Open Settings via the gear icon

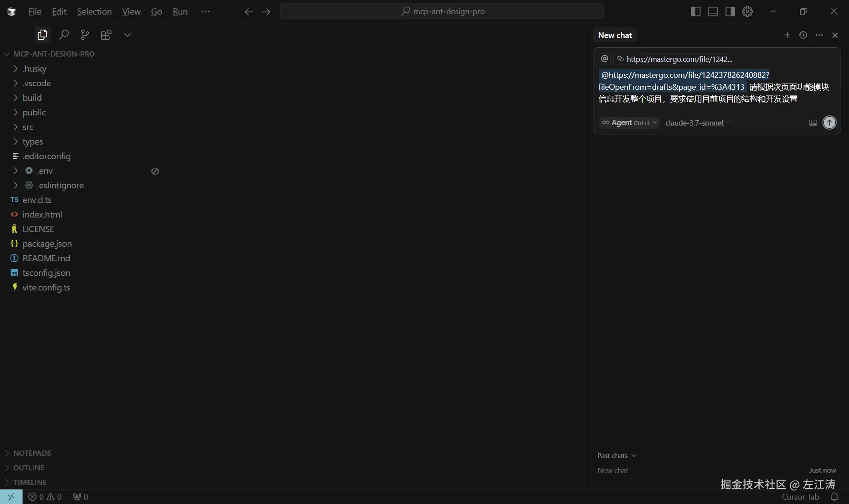coord(747,11)
